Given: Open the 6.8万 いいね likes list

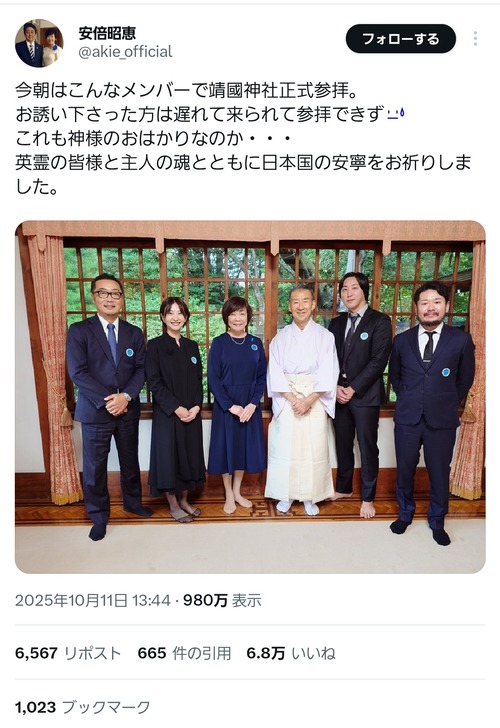Looking at the screenshot, I should point(291,653).
